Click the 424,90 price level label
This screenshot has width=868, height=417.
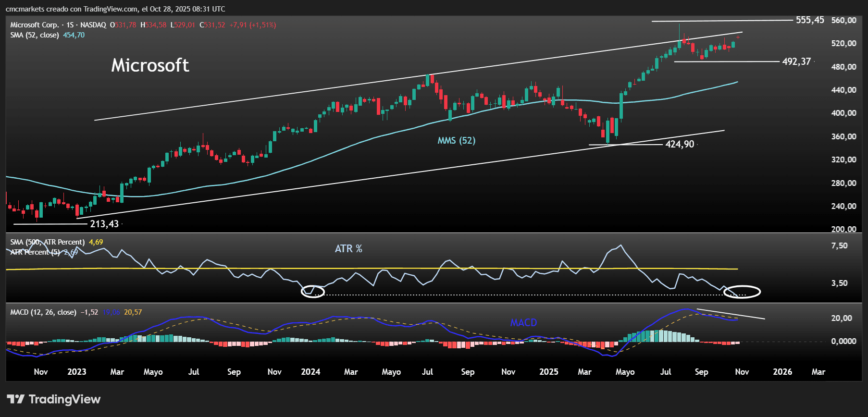[x=680, y=144]
